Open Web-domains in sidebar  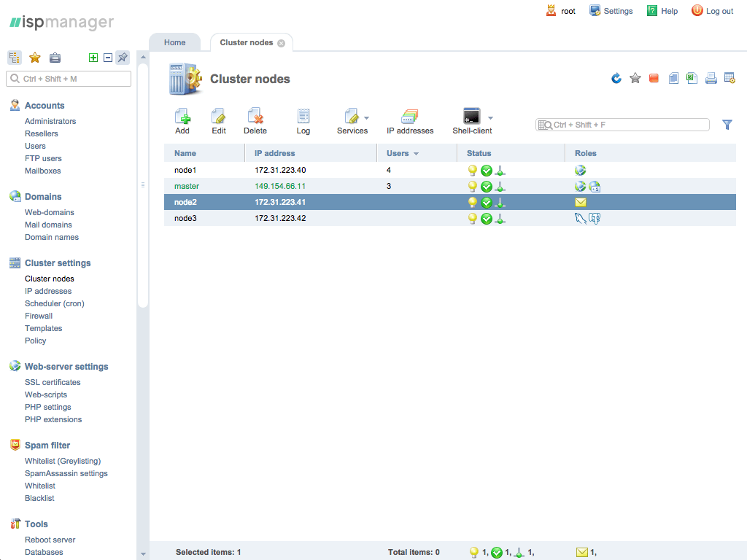coord(50,212)
